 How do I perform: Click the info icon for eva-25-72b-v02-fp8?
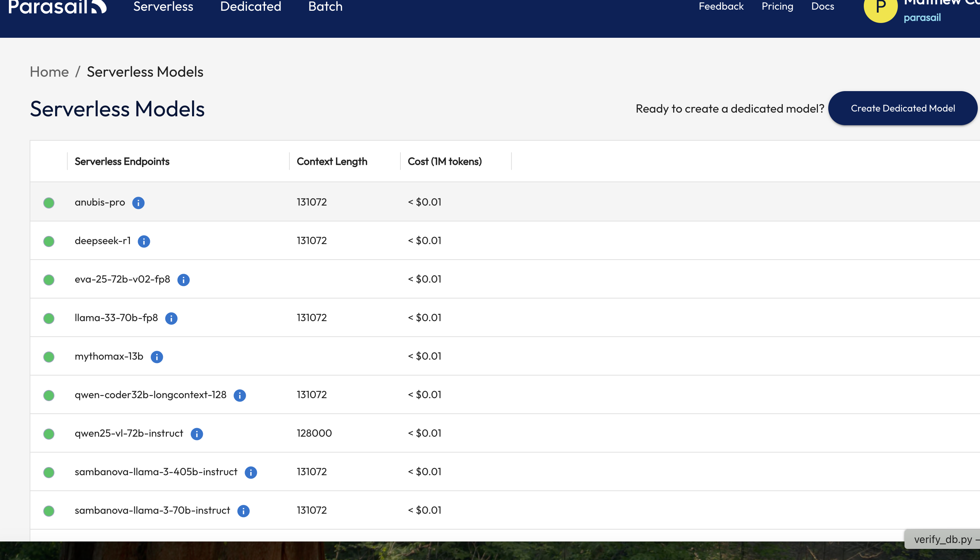tap(183, 280)
